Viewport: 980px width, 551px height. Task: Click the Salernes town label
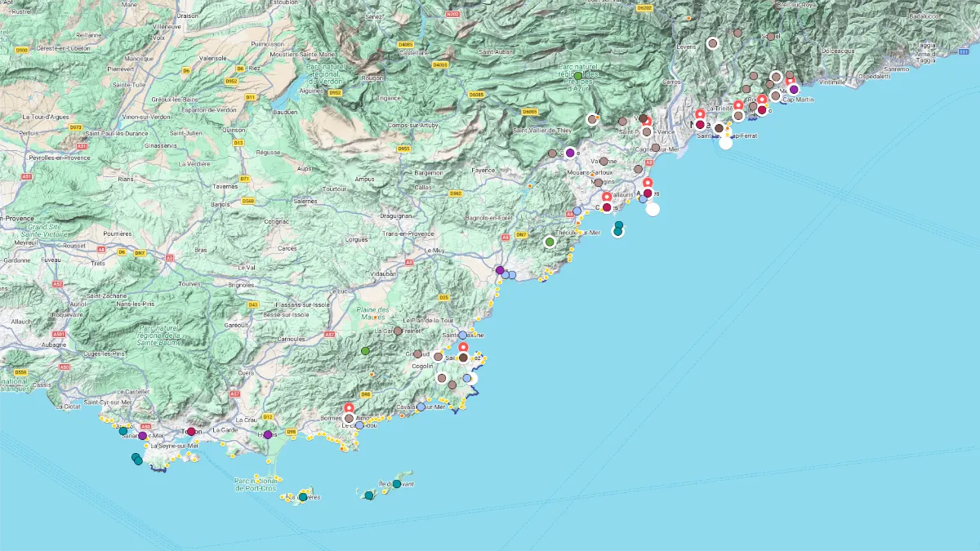tap(305, 201)
